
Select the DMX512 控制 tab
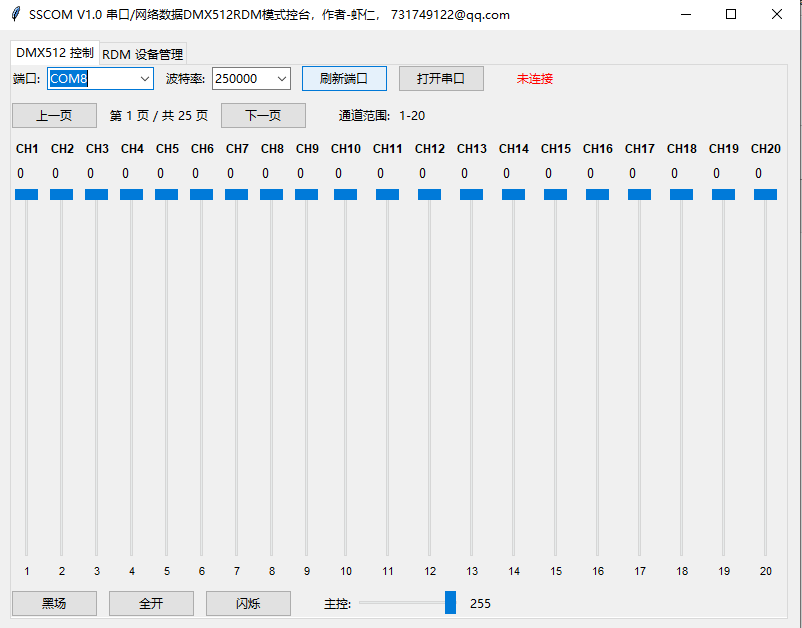[x=55, y=53]
